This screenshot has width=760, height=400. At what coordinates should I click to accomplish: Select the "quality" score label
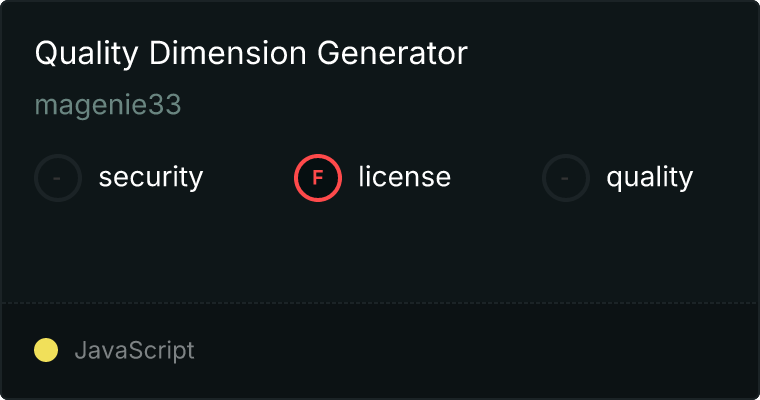click(649, 178)
